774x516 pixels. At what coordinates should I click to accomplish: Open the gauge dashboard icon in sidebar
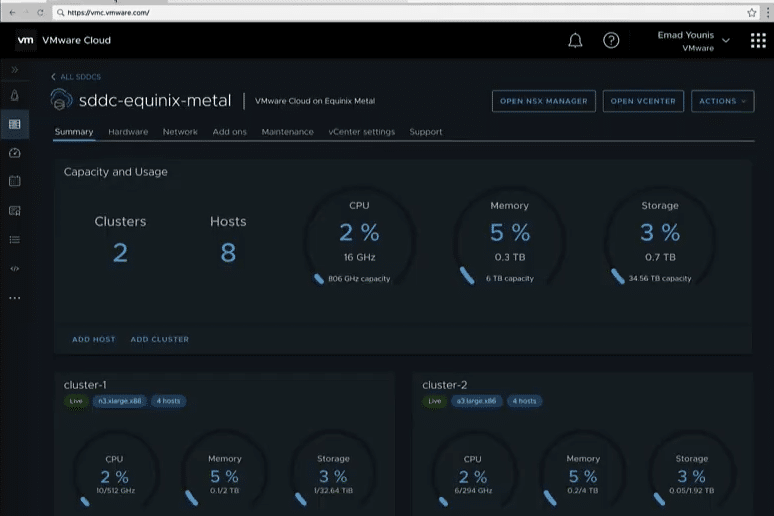tap(15, 153)
